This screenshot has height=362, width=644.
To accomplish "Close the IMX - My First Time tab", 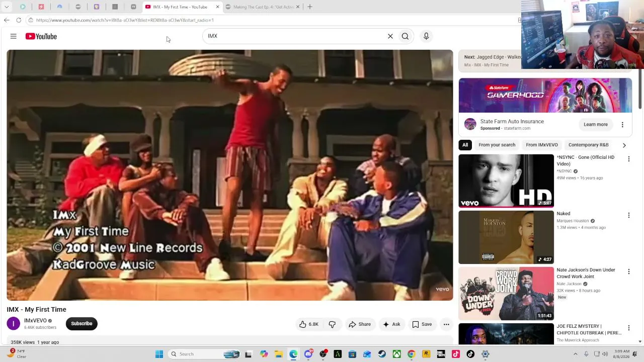I will 217,7.
